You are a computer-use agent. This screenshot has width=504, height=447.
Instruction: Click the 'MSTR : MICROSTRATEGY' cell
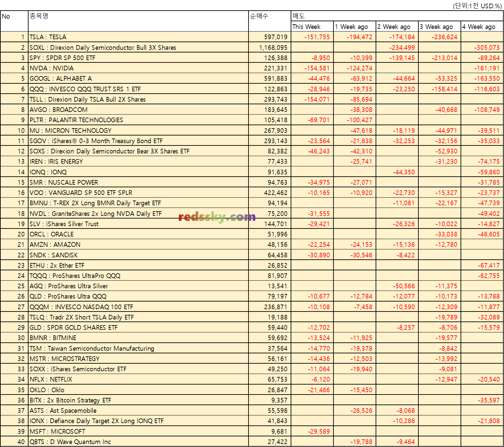(138, 359)
